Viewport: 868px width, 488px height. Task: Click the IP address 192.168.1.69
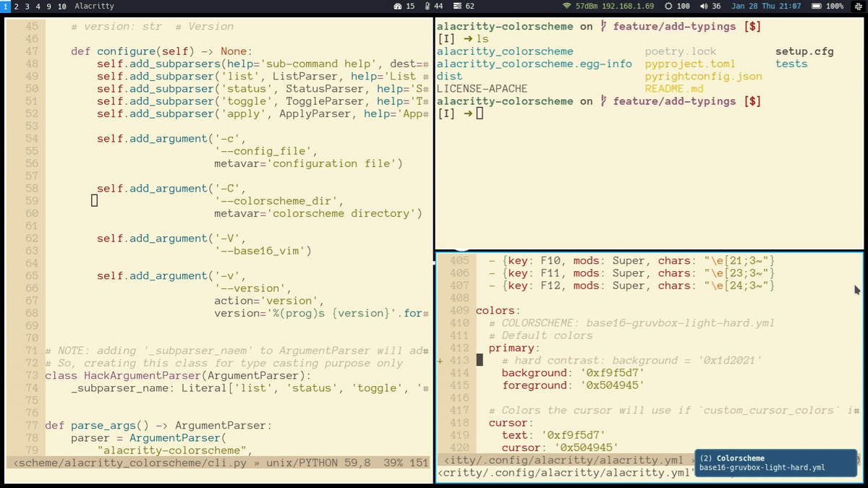[628, 6]
